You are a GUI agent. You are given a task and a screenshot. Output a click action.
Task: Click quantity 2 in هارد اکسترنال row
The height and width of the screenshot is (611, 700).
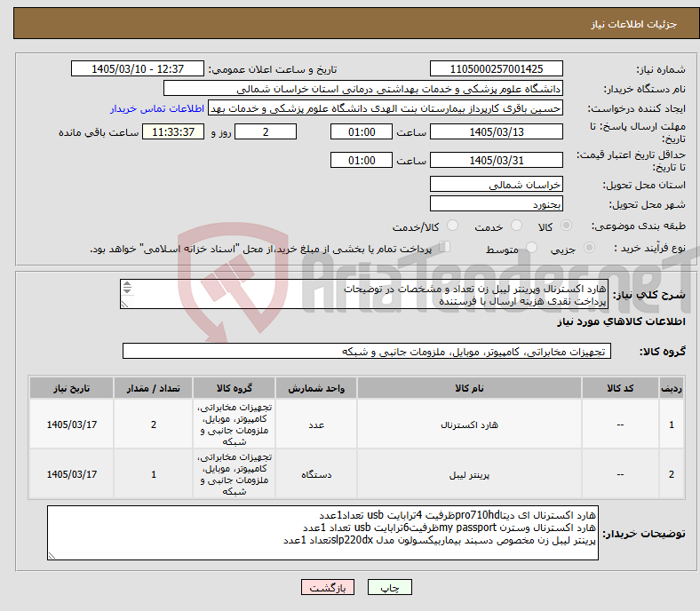click(x=153, y=425)
